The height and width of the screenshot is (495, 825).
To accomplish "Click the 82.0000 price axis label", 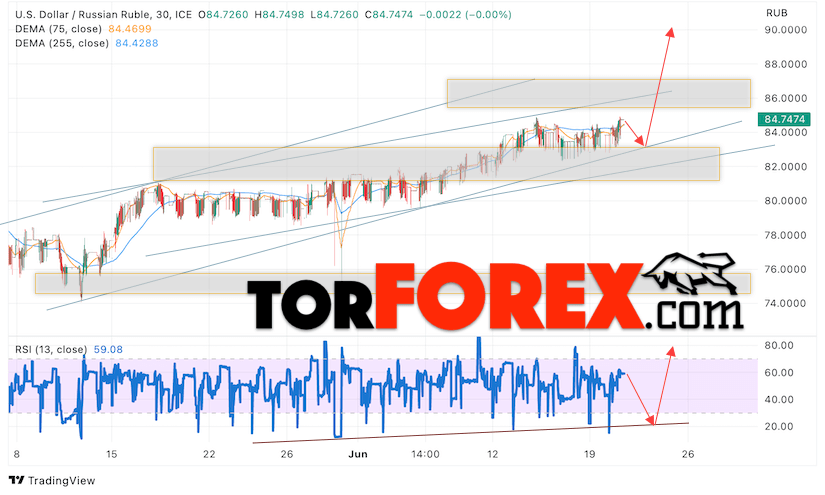I will (x=785, y=167).
